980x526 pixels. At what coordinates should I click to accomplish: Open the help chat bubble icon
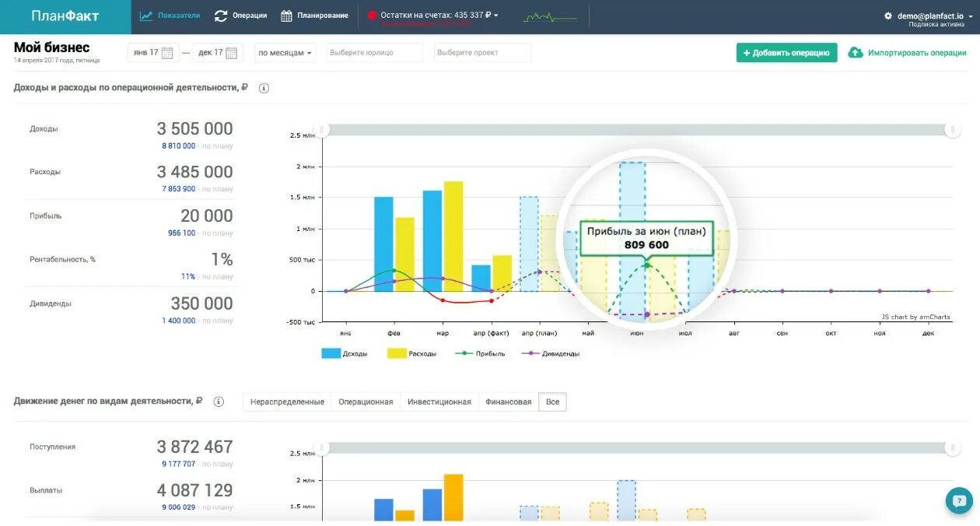click(x=958, y=500)
